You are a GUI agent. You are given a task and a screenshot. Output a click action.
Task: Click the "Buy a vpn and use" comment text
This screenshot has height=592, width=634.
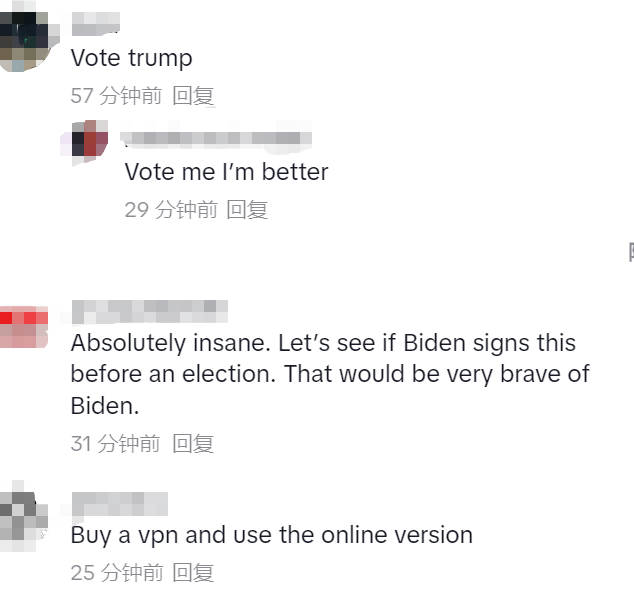pos(272,535)
